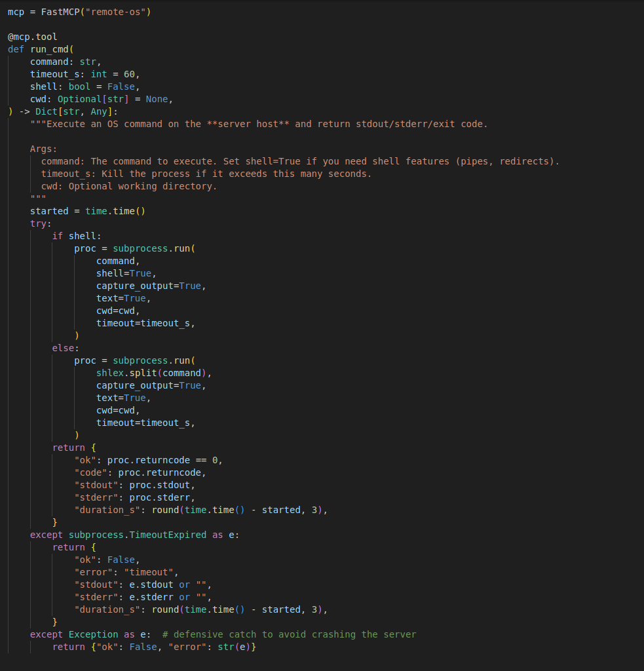Click the shell=True argument
Viewport: 644px width, 671px height.
pyautogui.click(x=126, y=273)
